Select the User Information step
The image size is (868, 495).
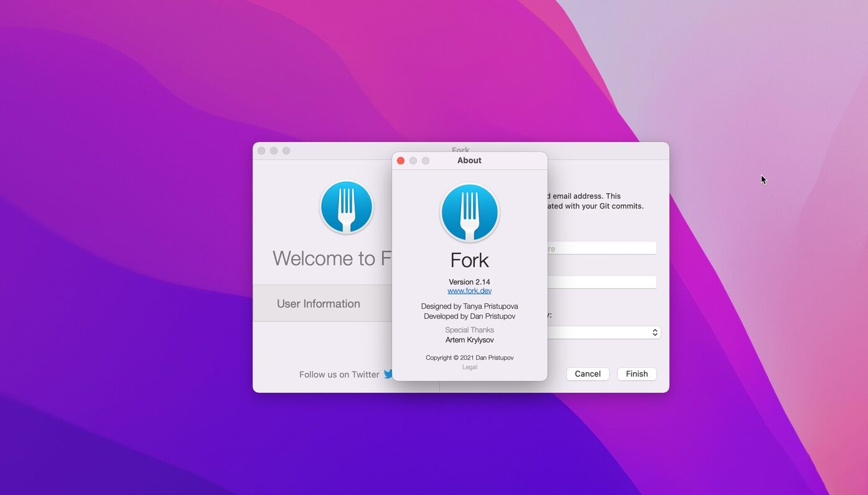tap(322, 303)
